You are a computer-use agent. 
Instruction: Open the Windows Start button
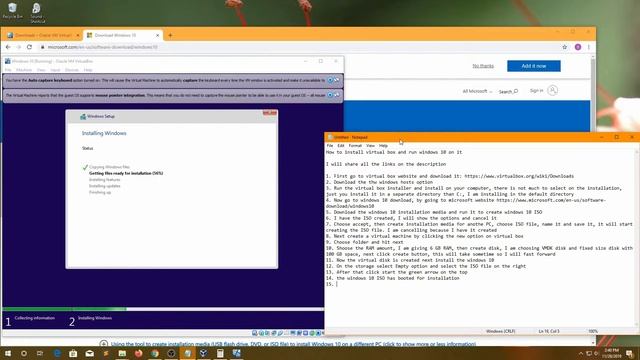(7, 353)
